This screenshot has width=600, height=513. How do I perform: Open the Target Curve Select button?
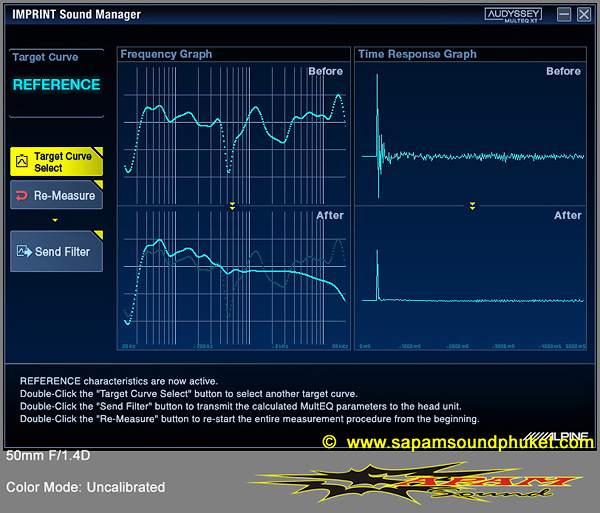click(56, 161)
